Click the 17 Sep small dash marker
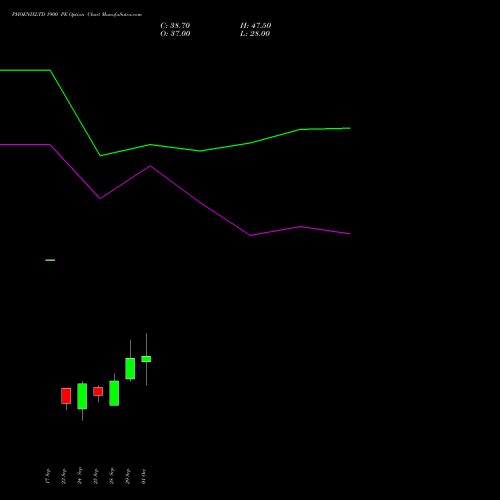500x500 pixels. pyautogui.click(x=50, y=260)
